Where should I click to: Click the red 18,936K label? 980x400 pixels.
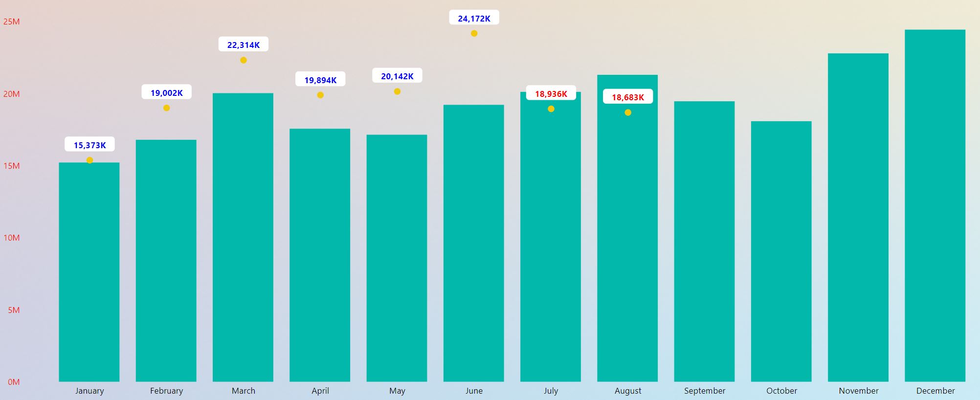[551, 93]
